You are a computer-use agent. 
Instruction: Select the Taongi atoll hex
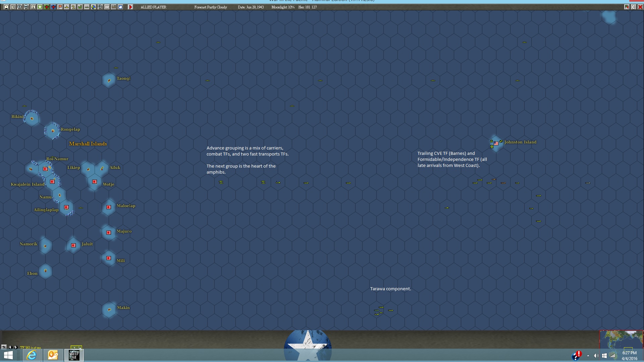click(x=109, y=80)
